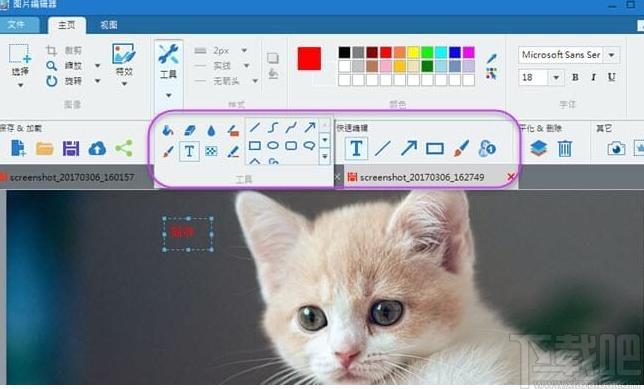Screen dimensions: 644x389
Task: Pick the bright green color swatch
Action: click(x=427, y=52)
